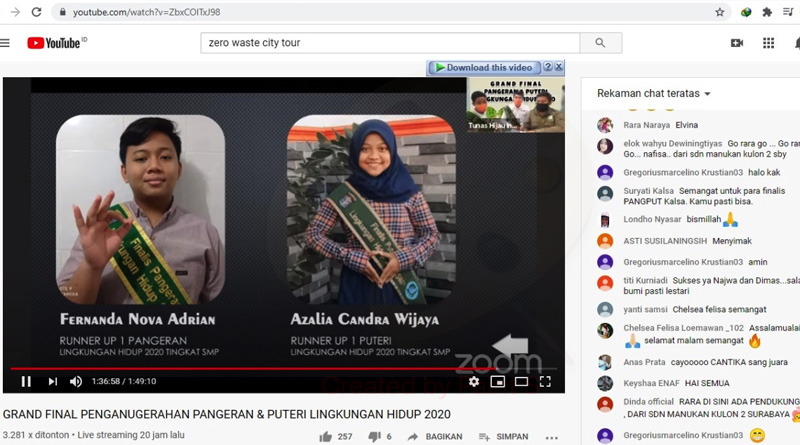Open the hamburger guide menu

[5, 43]
